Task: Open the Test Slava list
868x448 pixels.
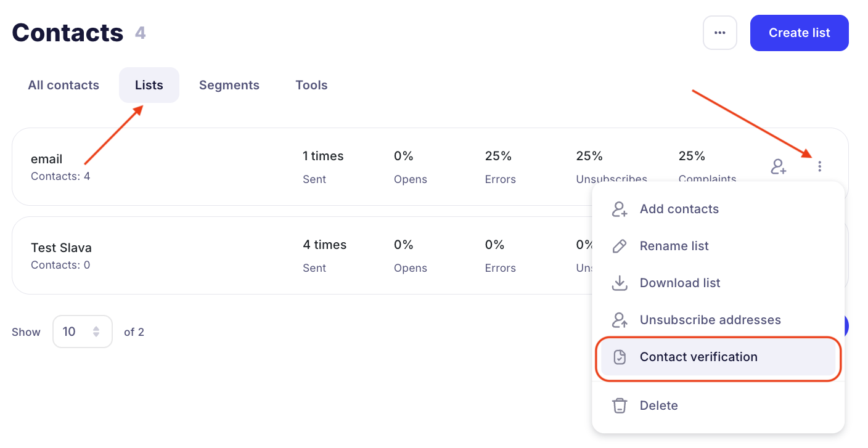Action: point(61,248)
